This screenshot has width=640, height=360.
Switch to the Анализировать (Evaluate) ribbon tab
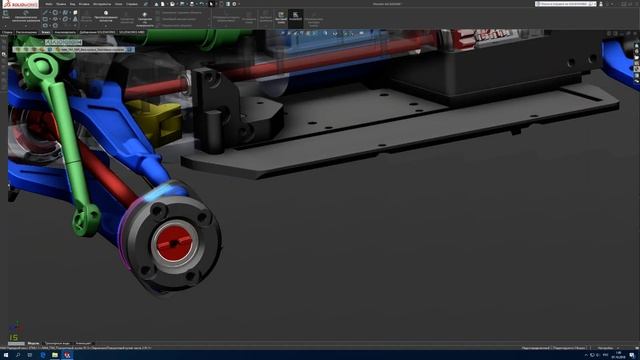pos(65,32)
